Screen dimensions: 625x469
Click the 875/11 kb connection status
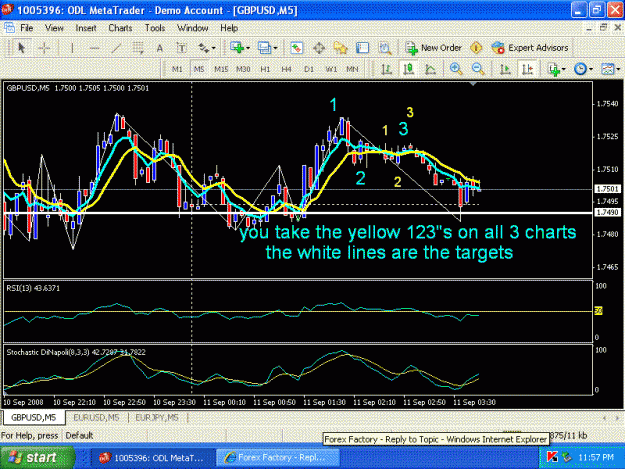569,435
